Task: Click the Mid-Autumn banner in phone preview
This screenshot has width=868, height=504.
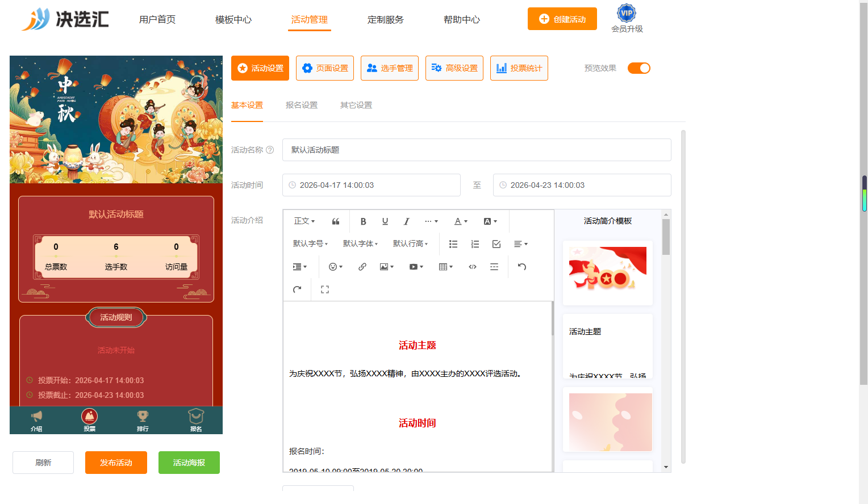Action: tap(116, 119)
